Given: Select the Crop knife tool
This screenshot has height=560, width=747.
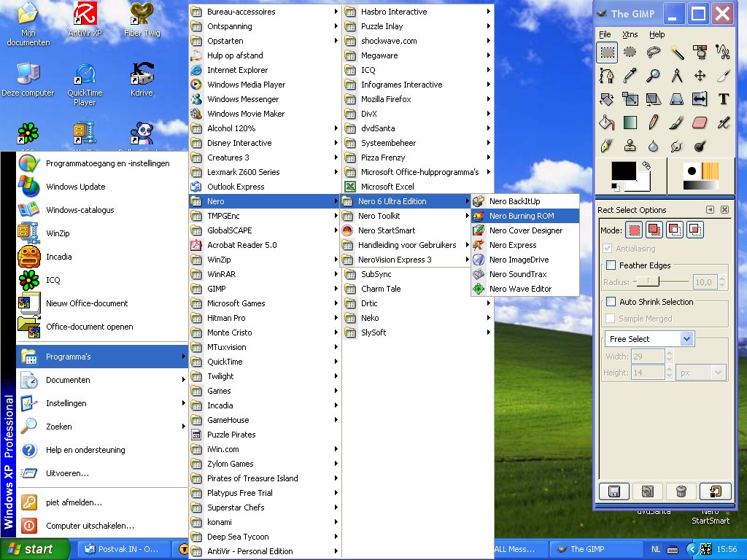Looking at the screenshot, I should tap(724, 75).
